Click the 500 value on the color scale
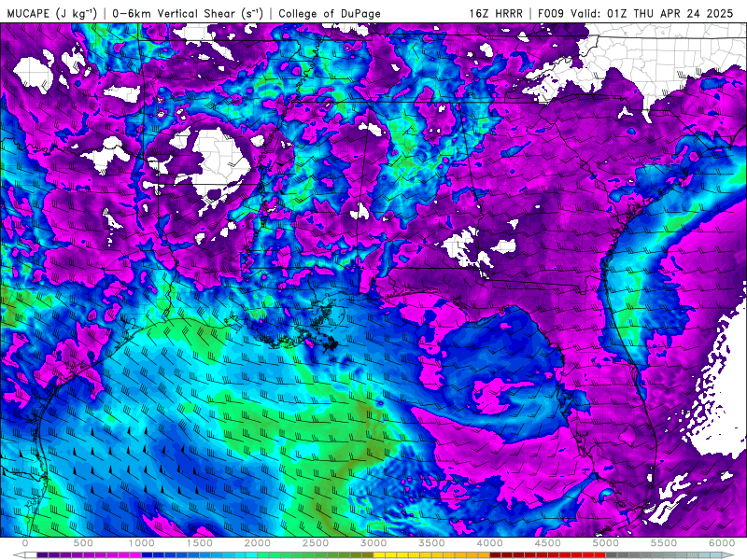 point(83,543)
